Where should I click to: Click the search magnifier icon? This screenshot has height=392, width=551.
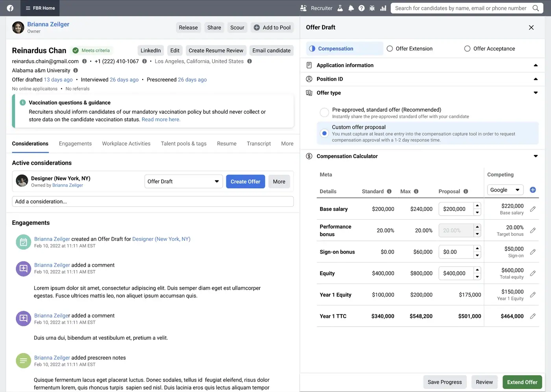536,8
